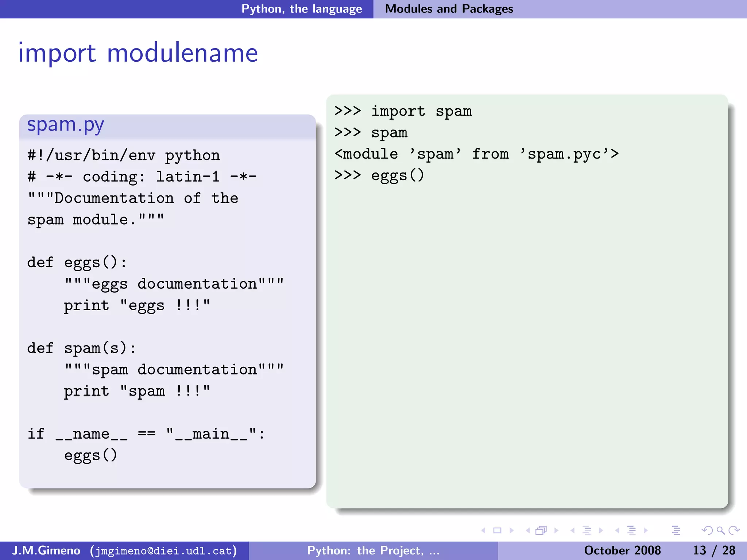
Task: Click the '"""spam documentation"""' docstring
Action: coord(174,370)
